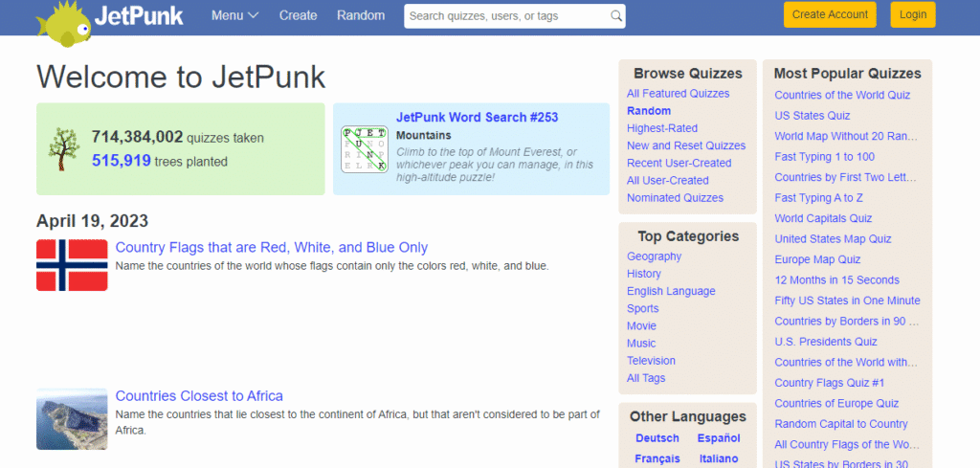Open All Country Flags of the Wo… quiz
The width and height of the screenshot is (980, 468).
[847, 445]
